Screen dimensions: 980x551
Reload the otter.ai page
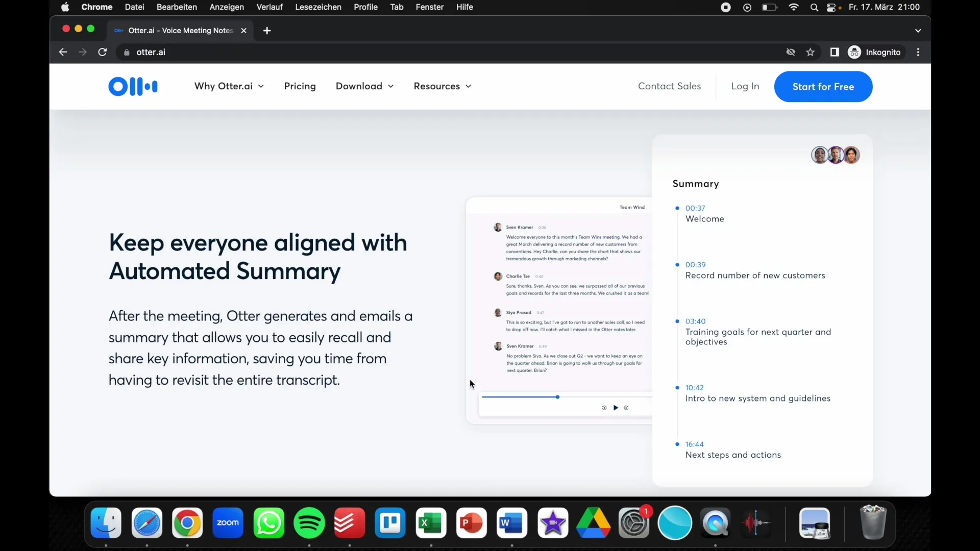coord(102,52)
